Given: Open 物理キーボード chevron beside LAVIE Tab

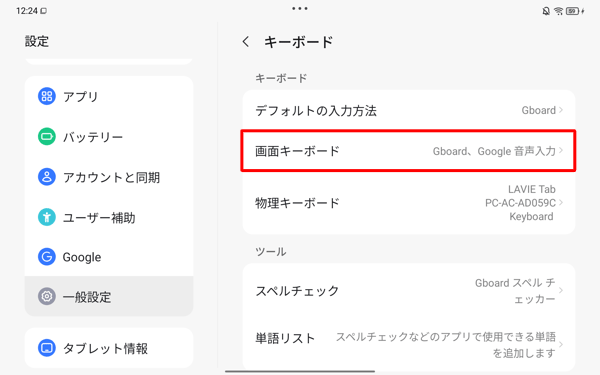Looking at the screenshot, I should pyautogui.click(x=561, y=202).
